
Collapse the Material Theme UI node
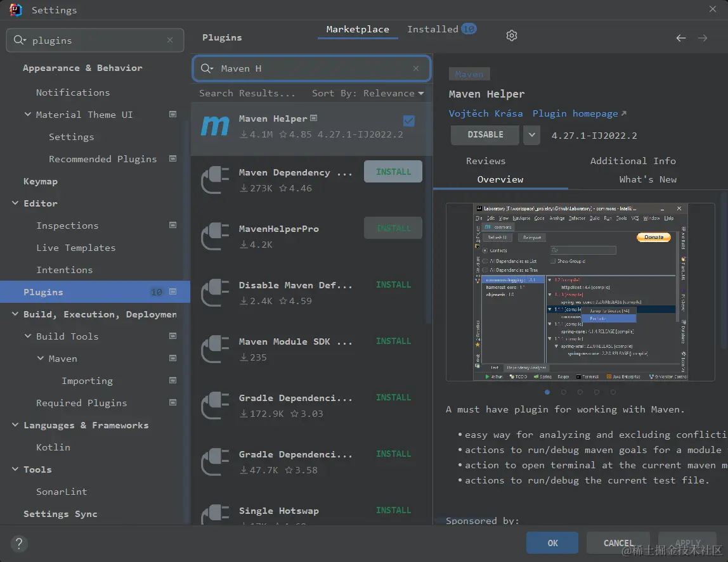tap(28, 114)
